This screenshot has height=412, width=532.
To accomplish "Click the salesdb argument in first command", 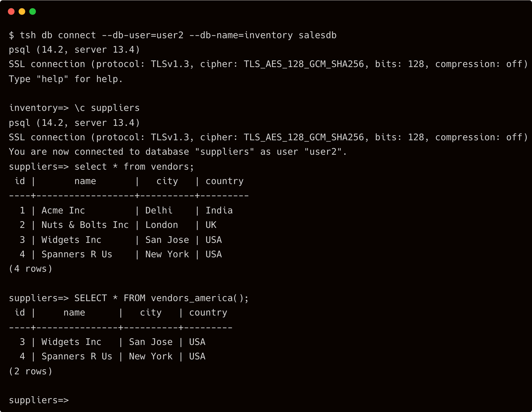I will [317, 35].
